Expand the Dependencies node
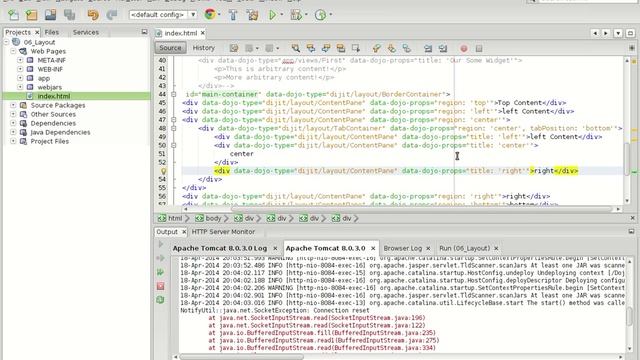Image resolution: width=640 pixels, height=360 pixels. pyautogui.click(x=13, y=123)
